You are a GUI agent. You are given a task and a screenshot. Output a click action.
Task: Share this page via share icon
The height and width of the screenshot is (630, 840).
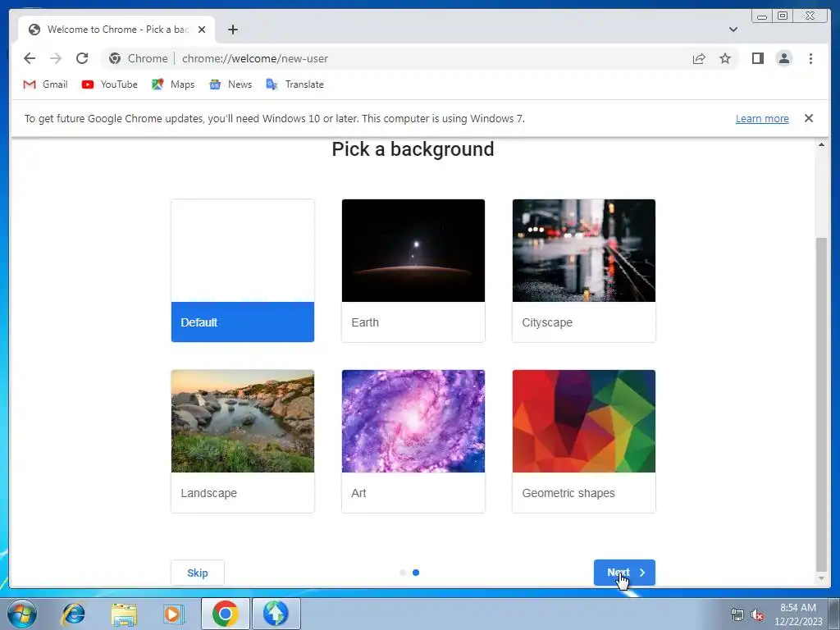coord(699,58)
